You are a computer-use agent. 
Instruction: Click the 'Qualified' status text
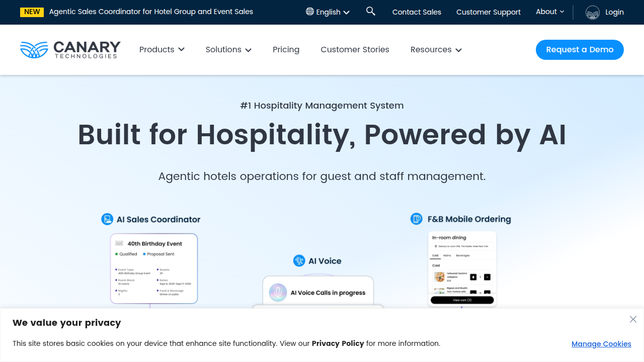(x=128, y=254)
